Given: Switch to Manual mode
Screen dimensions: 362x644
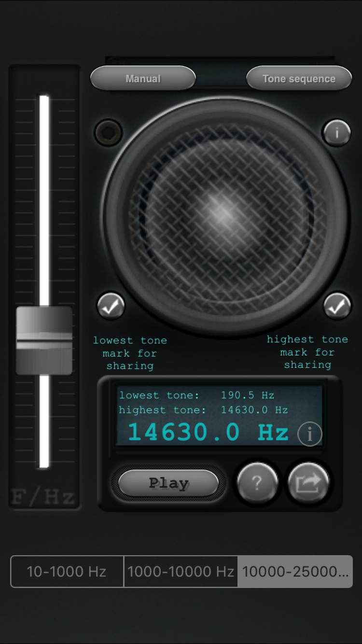Looking at the screenshot, I should [x=143, y=78].
